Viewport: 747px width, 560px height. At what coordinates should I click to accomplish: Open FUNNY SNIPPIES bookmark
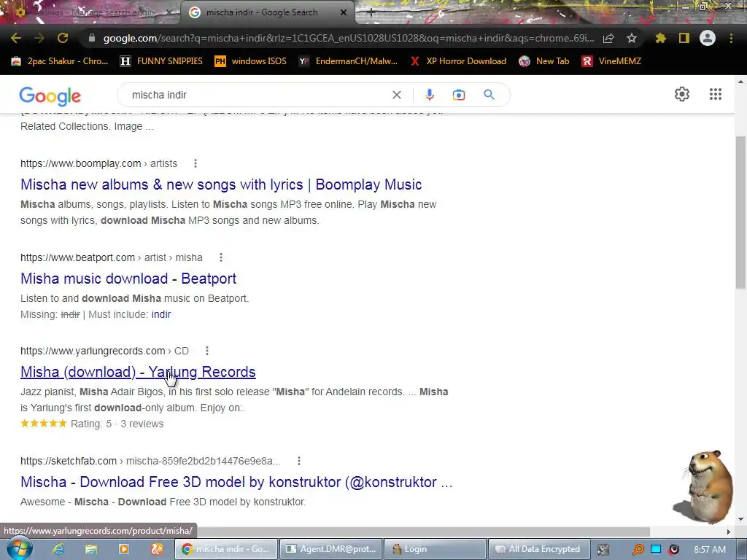click(161, 61)
